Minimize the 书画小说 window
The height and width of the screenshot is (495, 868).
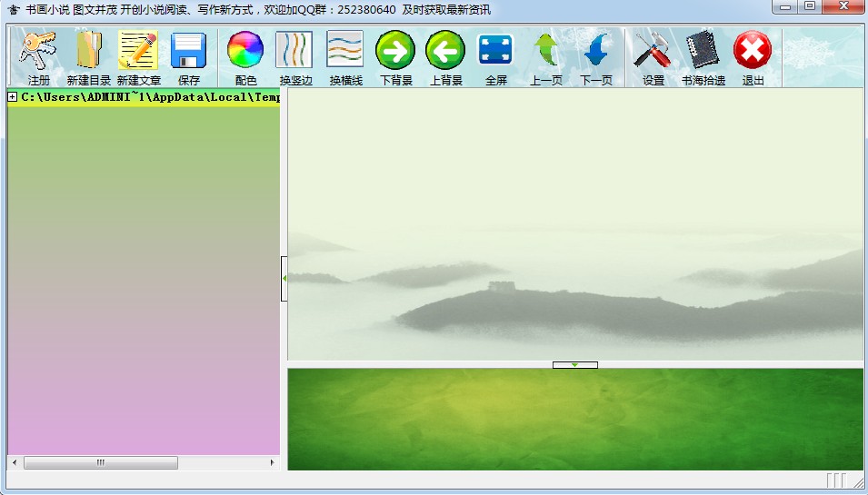785,6
